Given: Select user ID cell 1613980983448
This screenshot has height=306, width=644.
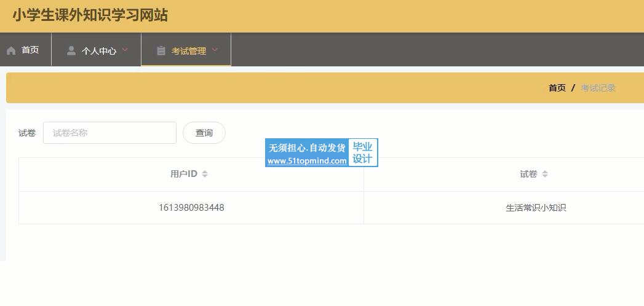Looking at the screenshot, I should 191,208.
